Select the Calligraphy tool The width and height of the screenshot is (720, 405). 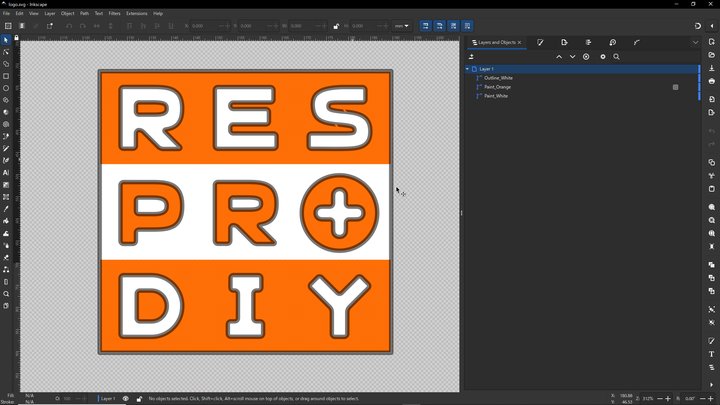point(6,161)
